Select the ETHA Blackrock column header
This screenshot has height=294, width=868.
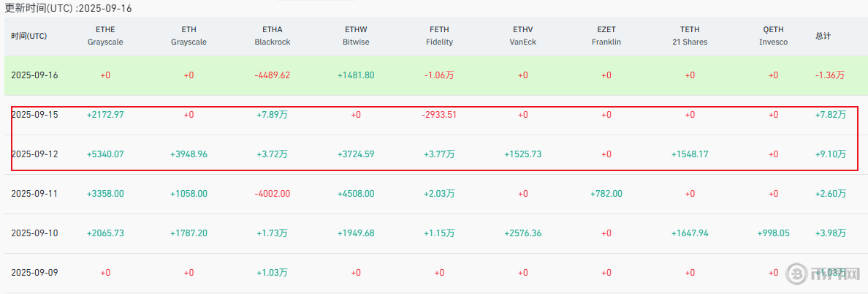pyautogui.click(x=273, y=36)
